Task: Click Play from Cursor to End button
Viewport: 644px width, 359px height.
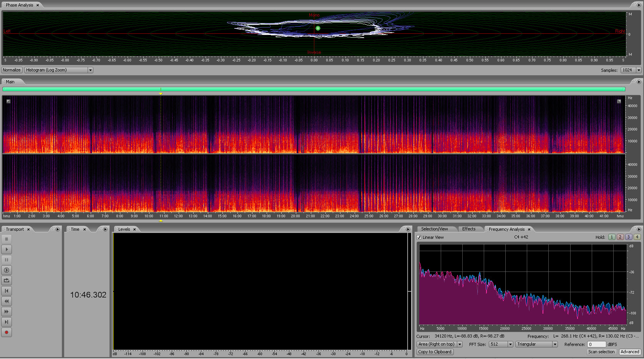Action: pyautogui.click(x=7, y=270)
